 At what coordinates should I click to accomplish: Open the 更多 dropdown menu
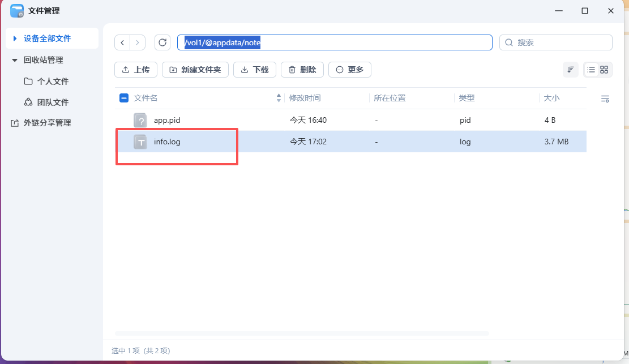349,69
